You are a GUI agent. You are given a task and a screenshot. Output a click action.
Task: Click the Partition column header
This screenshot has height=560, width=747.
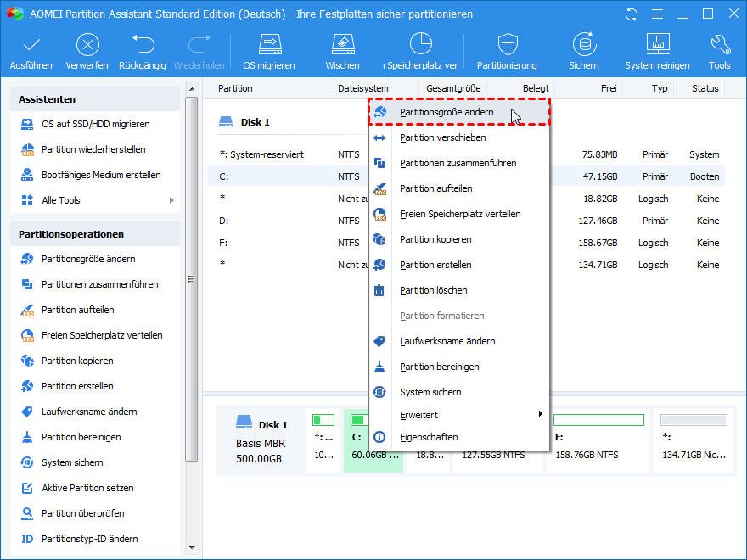(235, 88)
